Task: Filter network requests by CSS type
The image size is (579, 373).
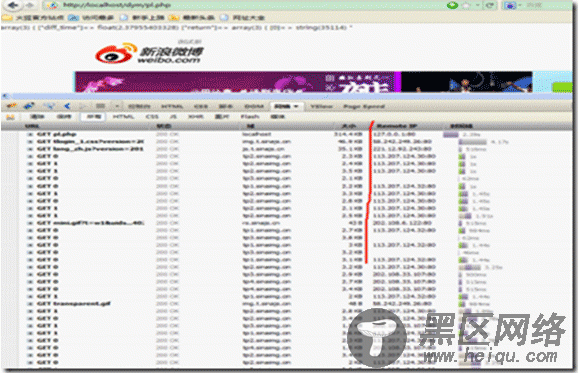Action: [152, 117]
